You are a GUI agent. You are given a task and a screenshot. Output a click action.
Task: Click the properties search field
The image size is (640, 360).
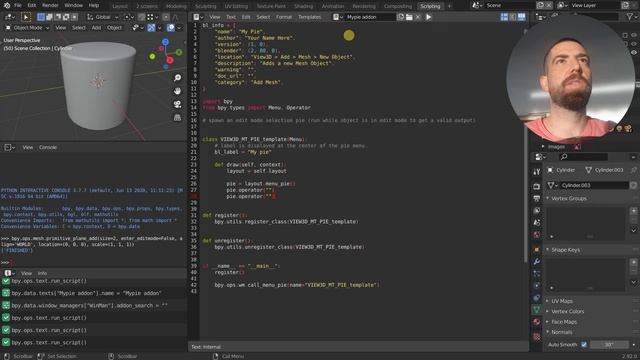pos(583,157)
